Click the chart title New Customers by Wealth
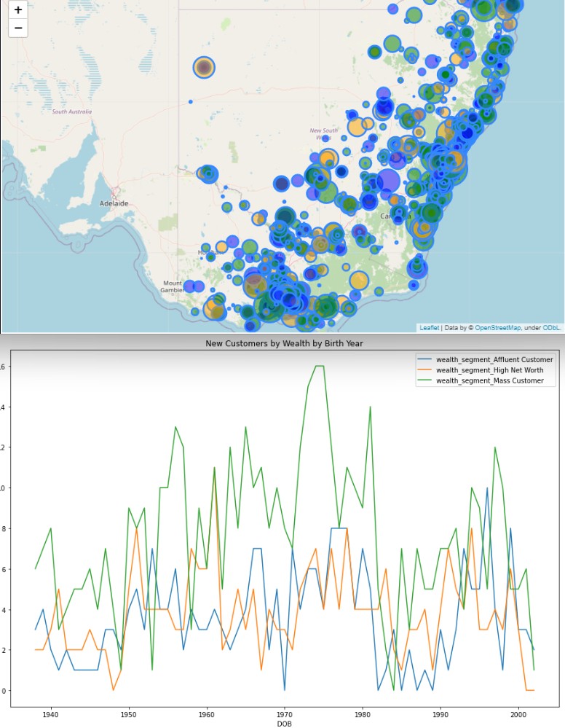 [x=284, y=343]
